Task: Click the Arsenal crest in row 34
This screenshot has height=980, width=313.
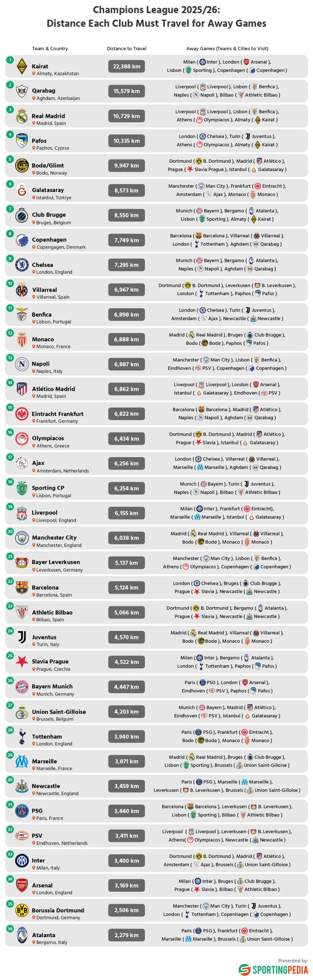Action: [x=22, y=885]
